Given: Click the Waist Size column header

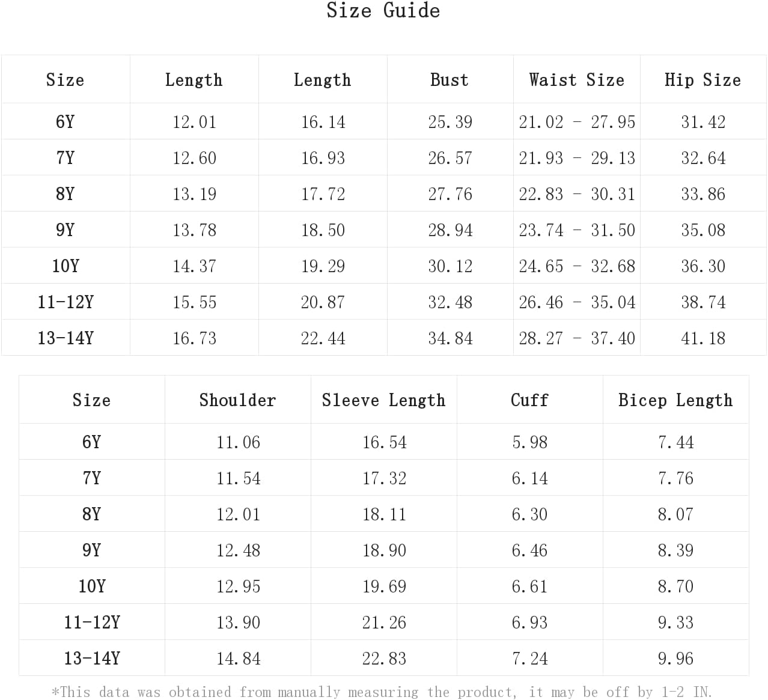Looking at the screenshot, I should (x=577, y=80).
